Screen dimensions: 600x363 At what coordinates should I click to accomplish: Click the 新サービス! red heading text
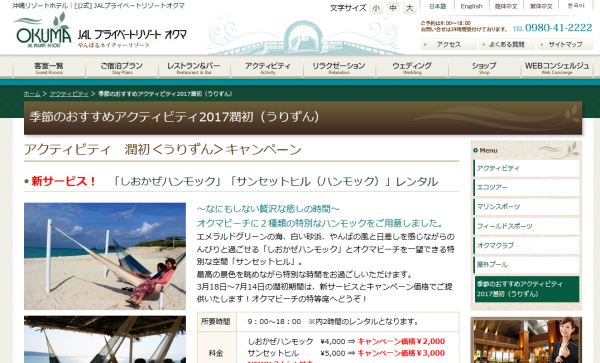pyautogui.click(x=64, y=181)
